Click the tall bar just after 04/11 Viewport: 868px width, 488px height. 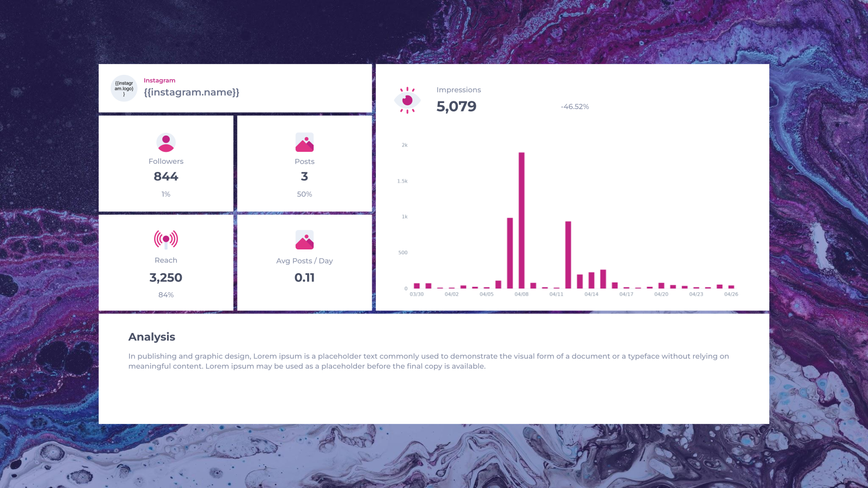click(x=568, y=255)
